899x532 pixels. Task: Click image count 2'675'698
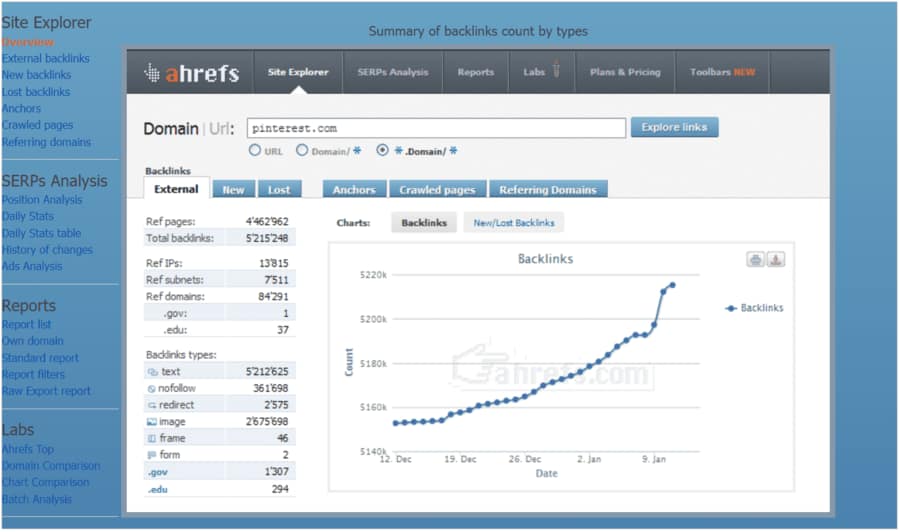(267, 422)
